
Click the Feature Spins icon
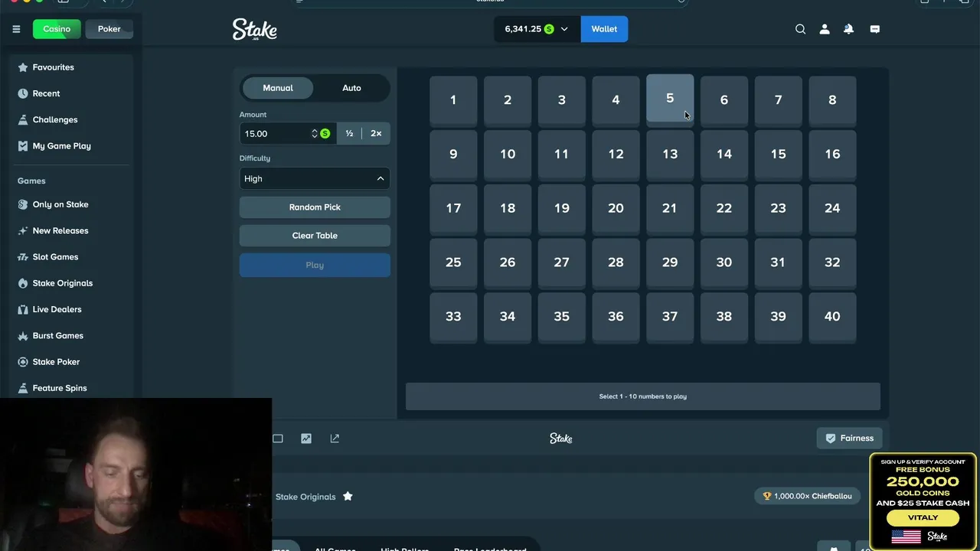click(23, 388)
